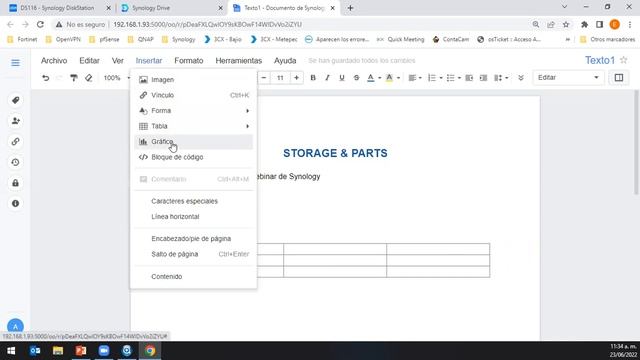
Task: Click the increase indent icon
Action: (484, 78)
